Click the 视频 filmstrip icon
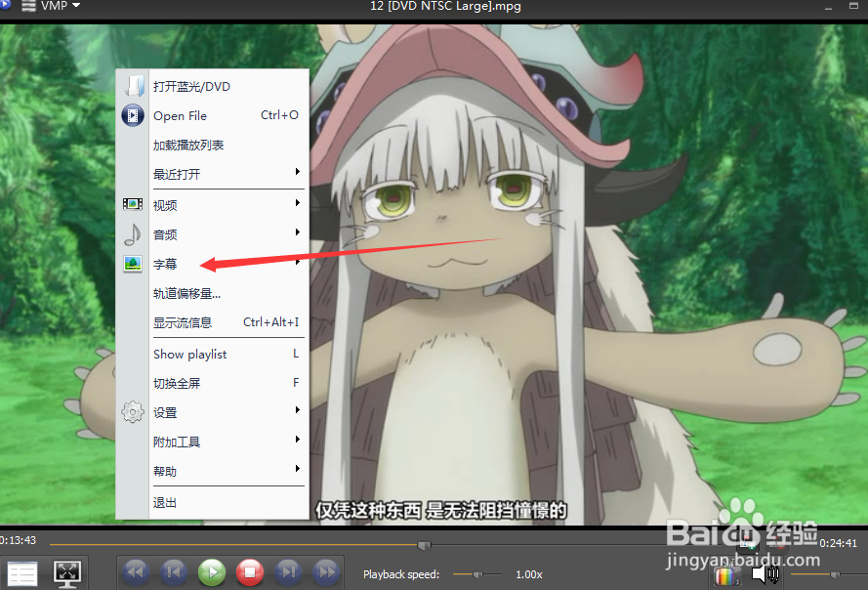Screen dimensions: 868x590 133,204
